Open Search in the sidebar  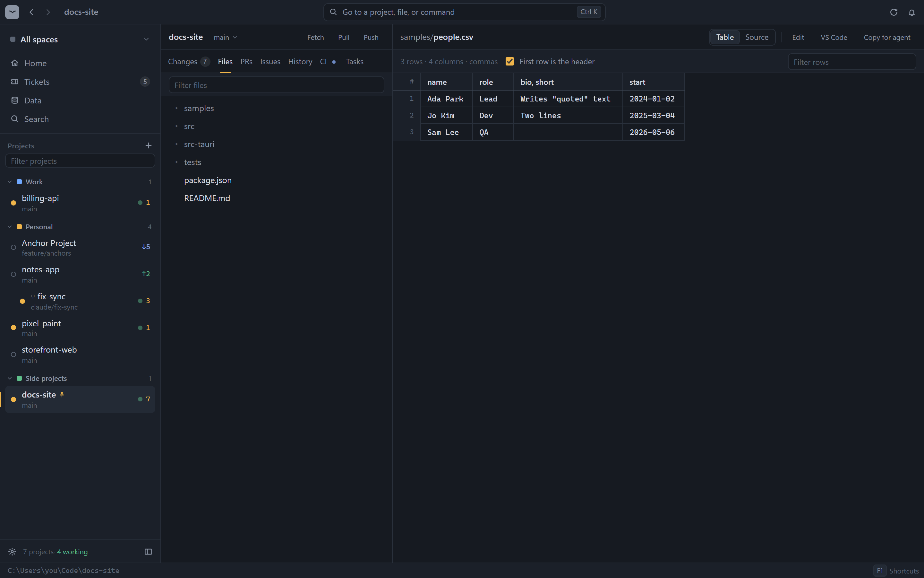(80, 119)
